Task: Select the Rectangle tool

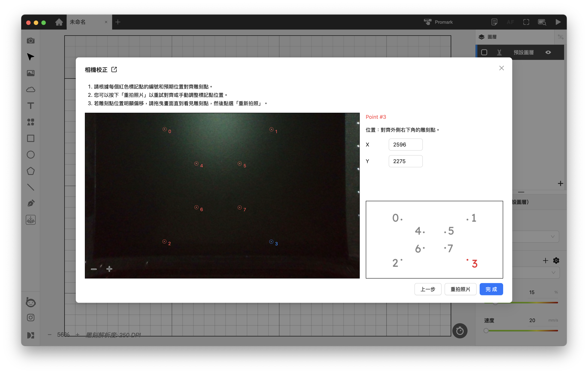Action: click(30, 138)
